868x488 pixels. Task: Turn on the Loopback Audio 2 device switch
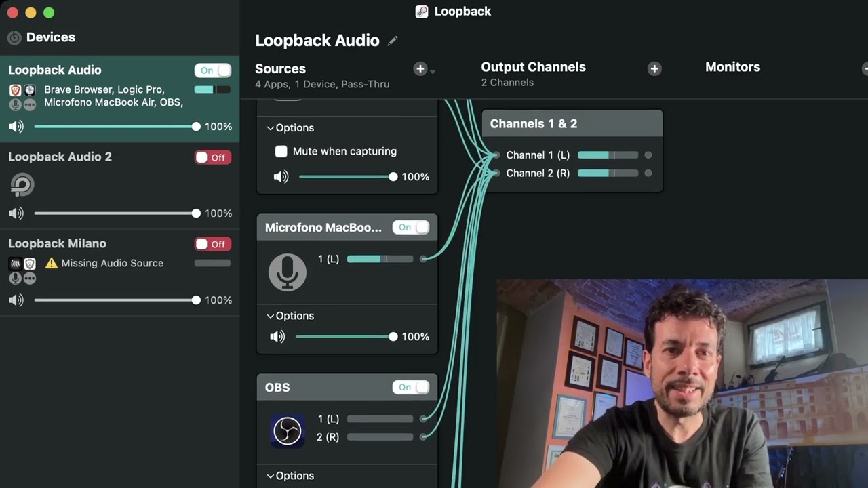pyautogui.click(x=213, y=157)
